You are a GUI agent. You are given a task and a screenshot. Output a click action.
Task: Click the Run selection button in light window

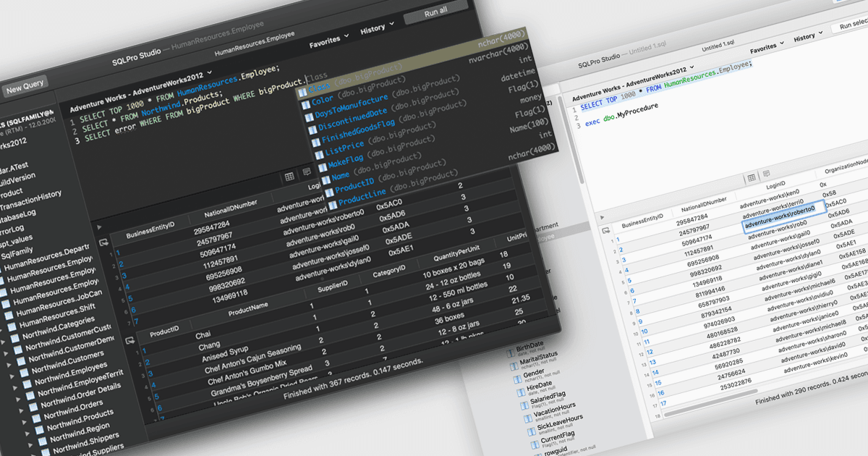(850, 24)
